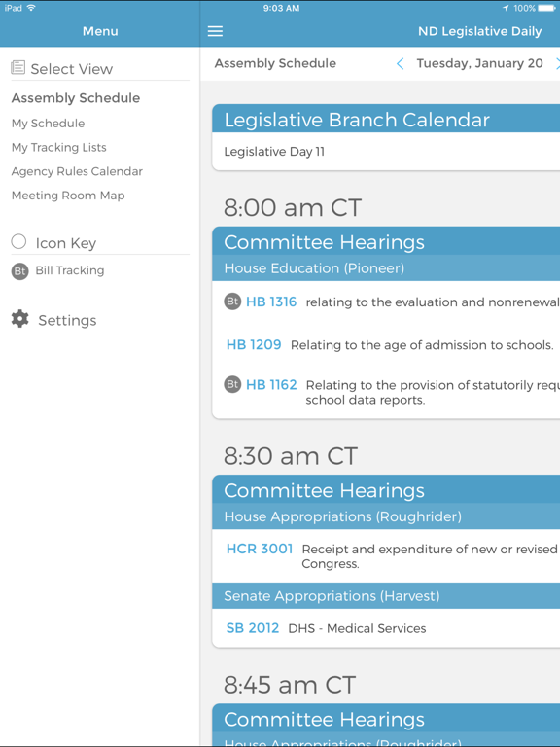The image size is (560, 747).
Task: Select the Icon Key circle
Action: (x=18, y=241)
